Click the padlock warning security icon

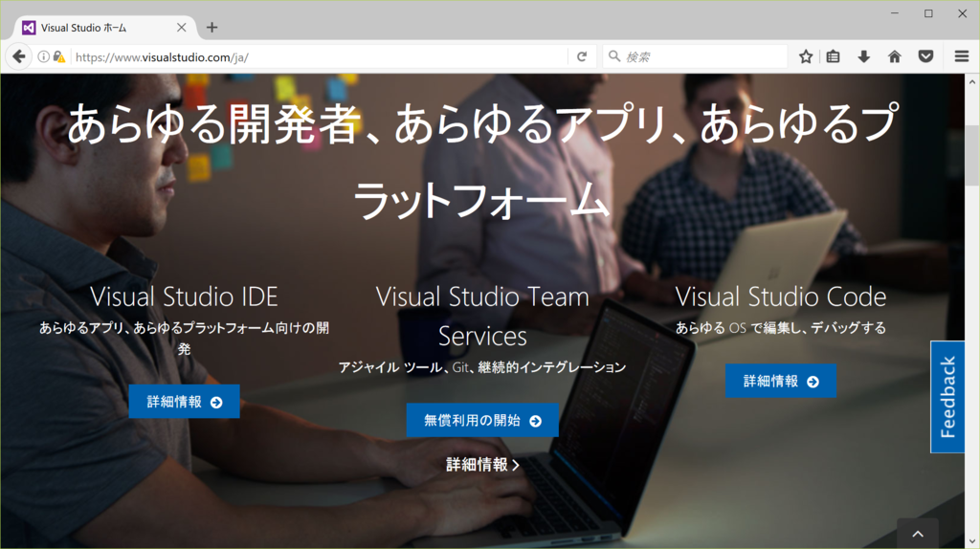click(x=58, y=56)
